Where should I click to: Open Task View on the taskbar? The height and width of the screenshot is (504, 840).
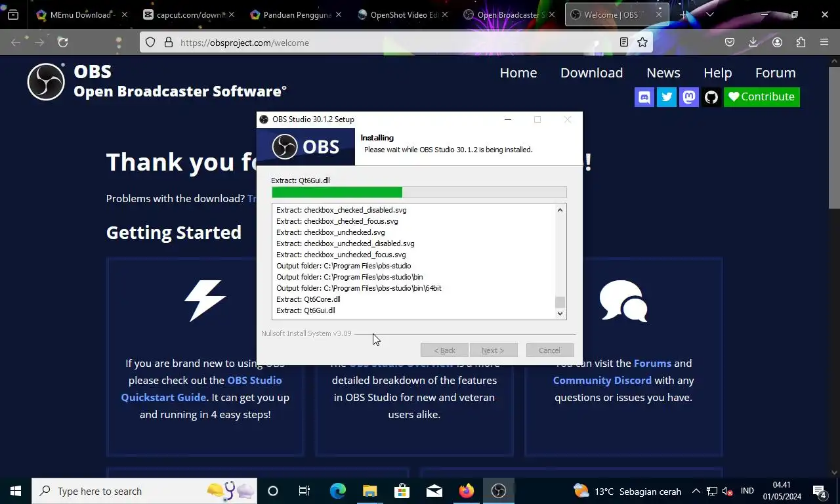[304, 491]
